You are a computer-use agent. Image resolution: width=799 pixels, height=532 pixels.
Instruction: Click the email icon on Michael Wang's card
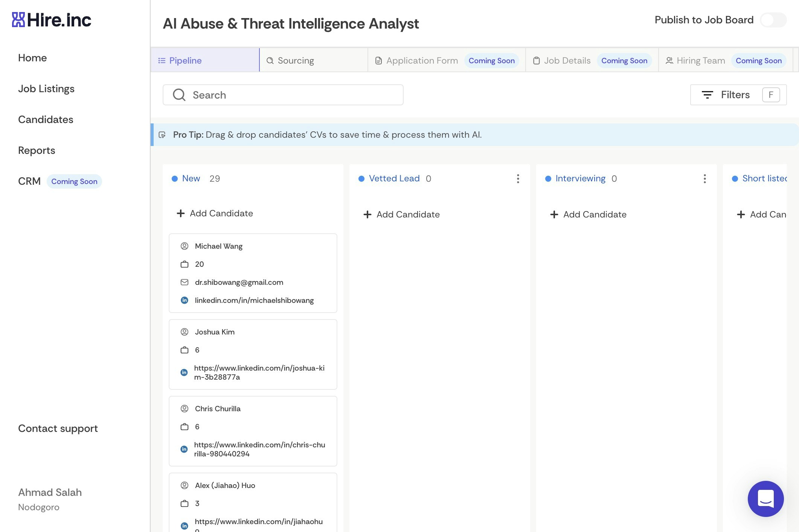pyautogui.click(x=185, y=282)
